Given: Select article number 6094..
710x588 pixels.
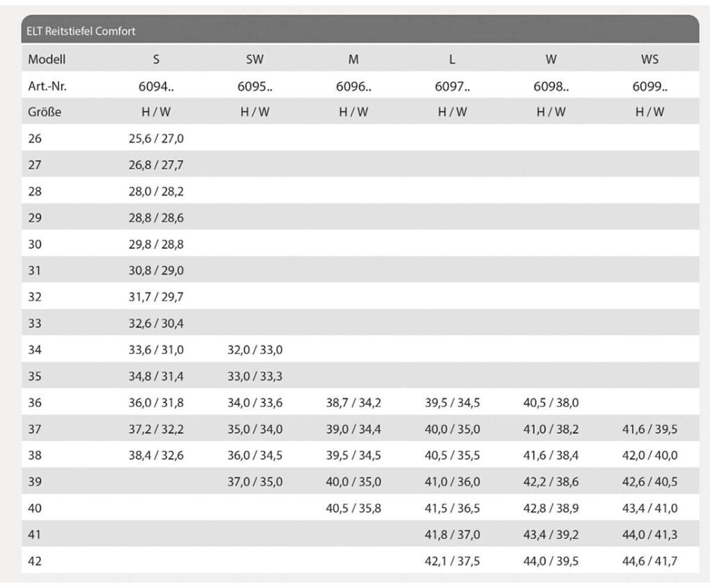Looking at the screenshot, I should 156,87.
